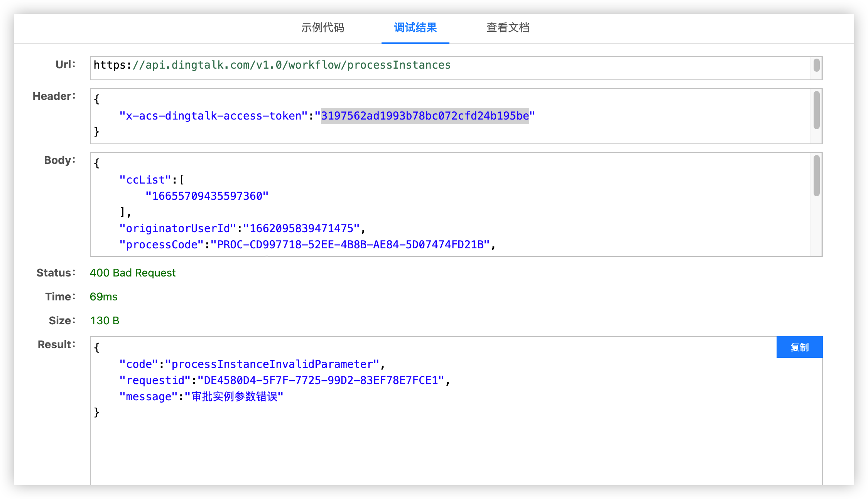Click the Body box scrollbar thumb

[x=816, y=175]
